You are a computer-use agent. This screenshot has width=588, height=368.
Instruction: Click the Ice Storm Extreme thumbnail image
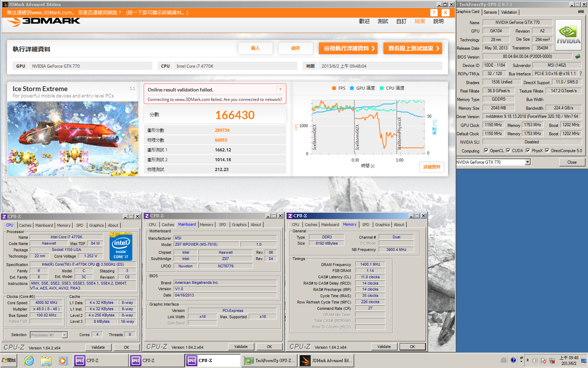73,139
